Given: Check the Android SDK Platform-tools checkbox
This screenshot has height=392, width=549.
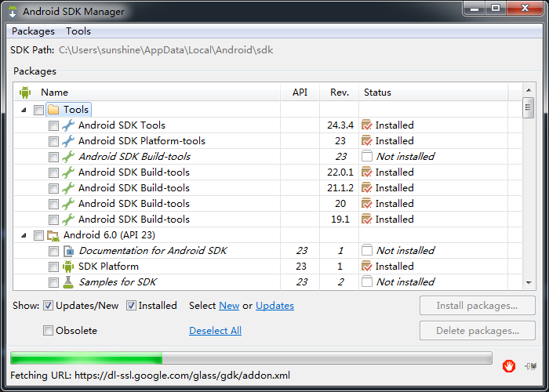Looking at the screenshot, I should click(x=53, y=141).
